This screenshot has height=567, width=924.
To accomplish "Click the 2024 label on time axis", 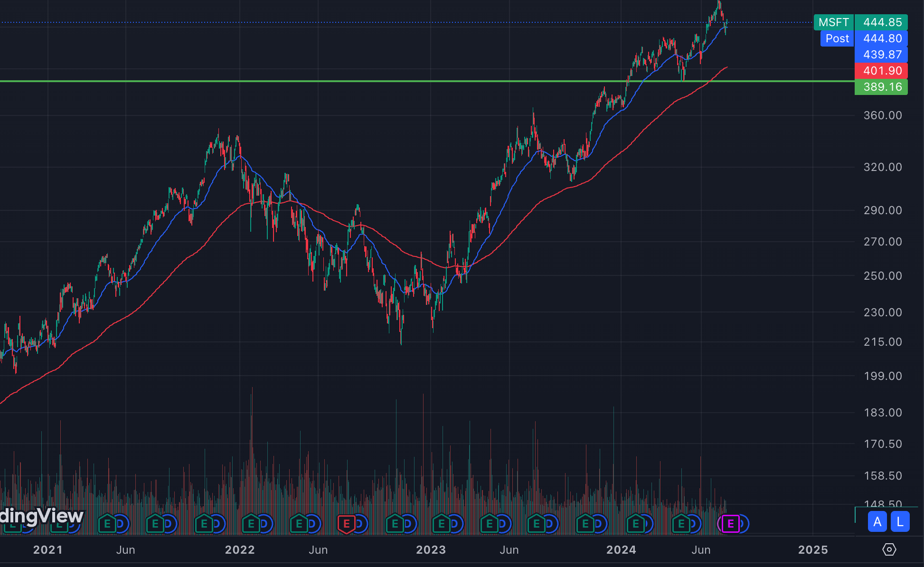I will pyautogui.click(x=621, y=550).
